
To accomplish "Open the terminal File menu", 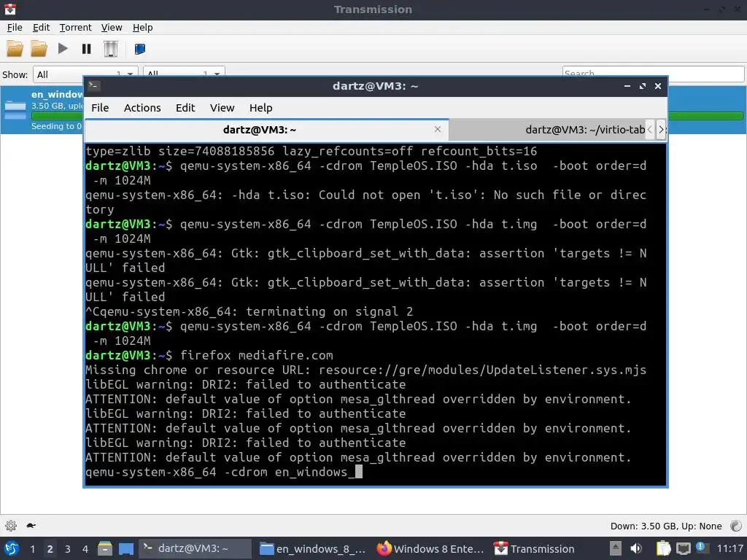I will [100, 108].
